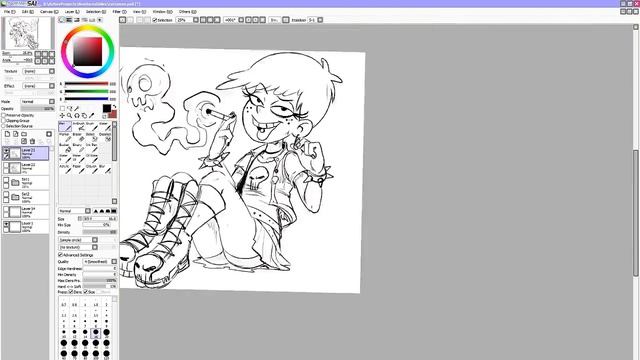Open the Texture dropdown
Viewport: 640px width, 360px height.
(x=38, y=71)
